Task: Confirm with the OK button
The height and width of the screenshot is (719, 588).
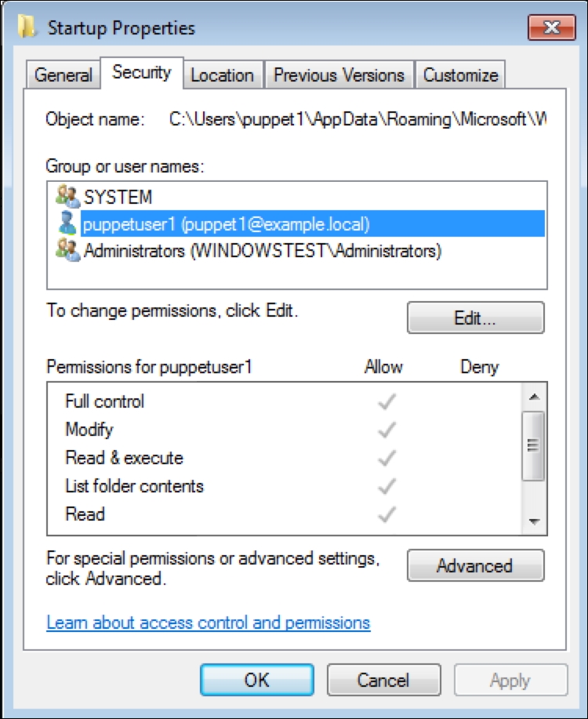Action: [256, 680]
